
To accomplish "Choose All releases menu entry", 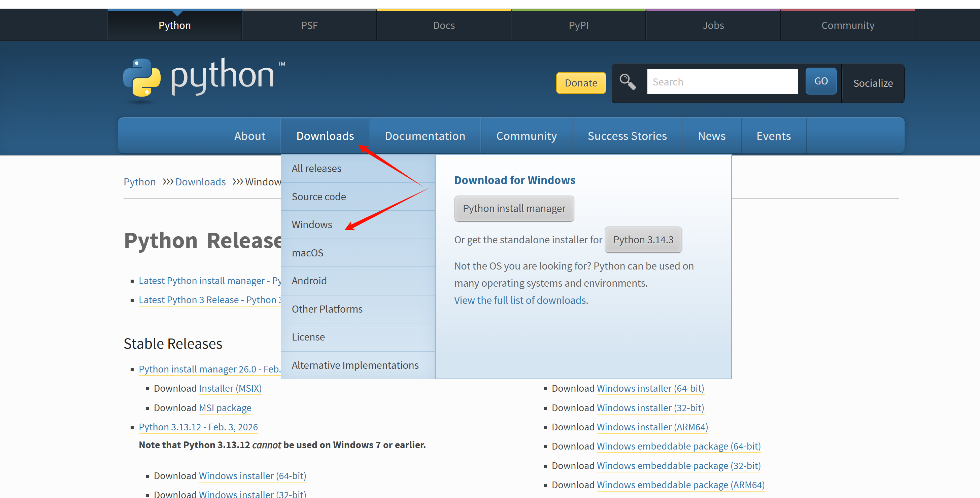I will click(316, 168).
